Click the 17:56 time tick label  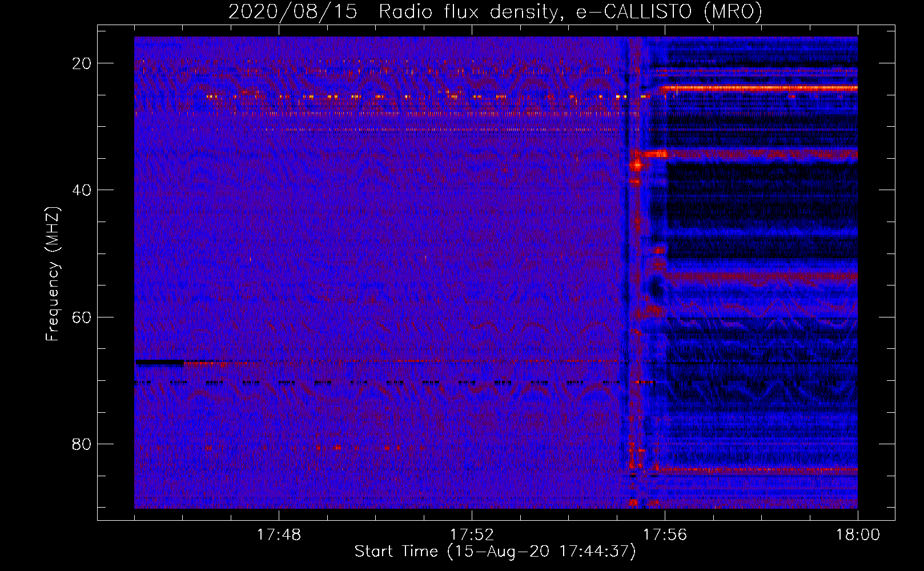point(665,534)
